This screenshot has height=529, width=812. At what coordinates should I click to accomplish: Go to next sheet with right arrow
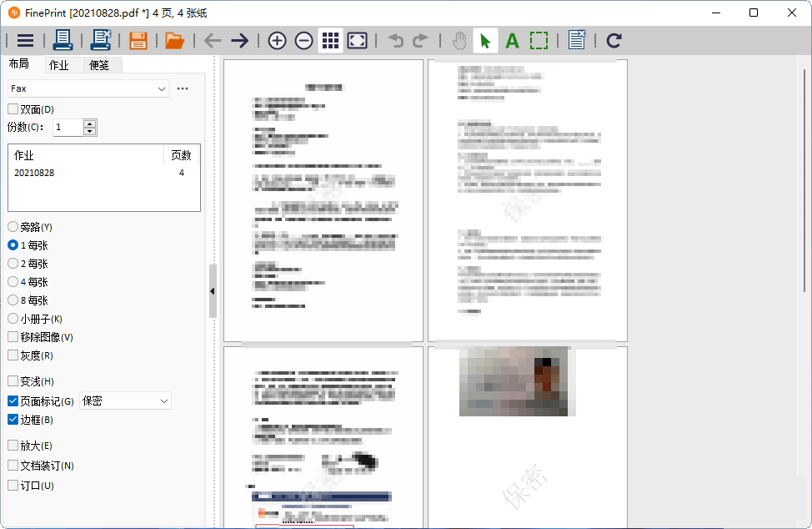pos(240,40)
